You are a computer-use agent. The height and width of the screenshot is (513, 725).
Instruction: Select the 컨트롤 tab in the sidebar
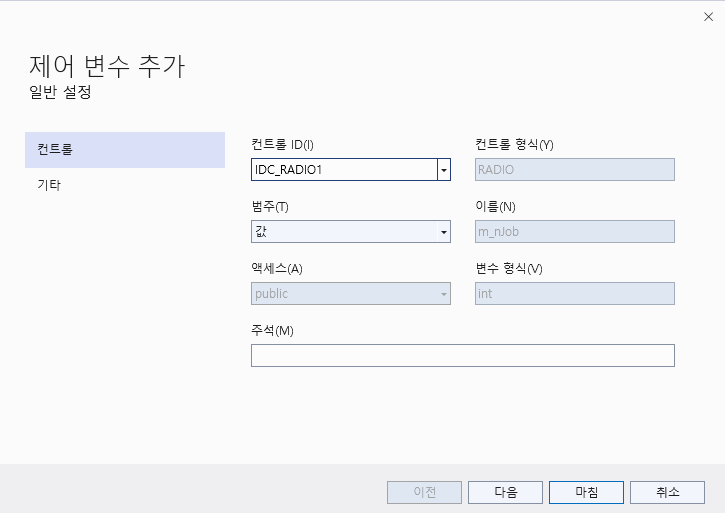(x=125, y=149)
